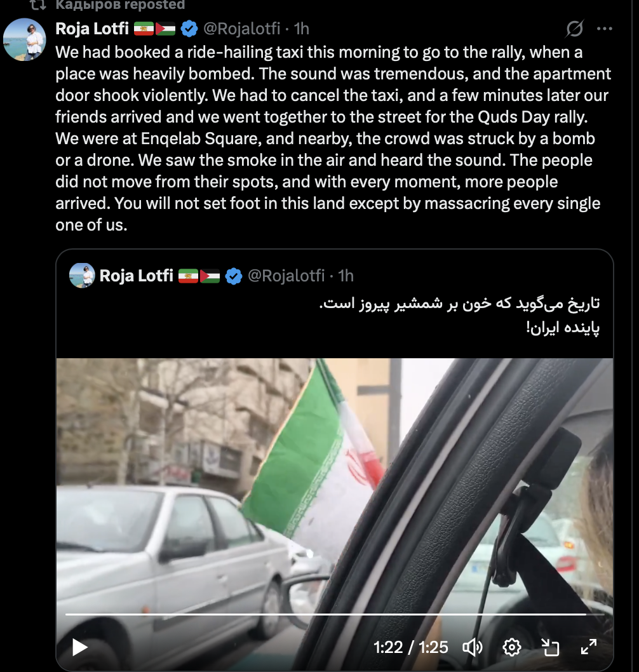The image size is (639, 672).
Task: Click the small avatar in the quoted post
Action: (x=82, y=276)
